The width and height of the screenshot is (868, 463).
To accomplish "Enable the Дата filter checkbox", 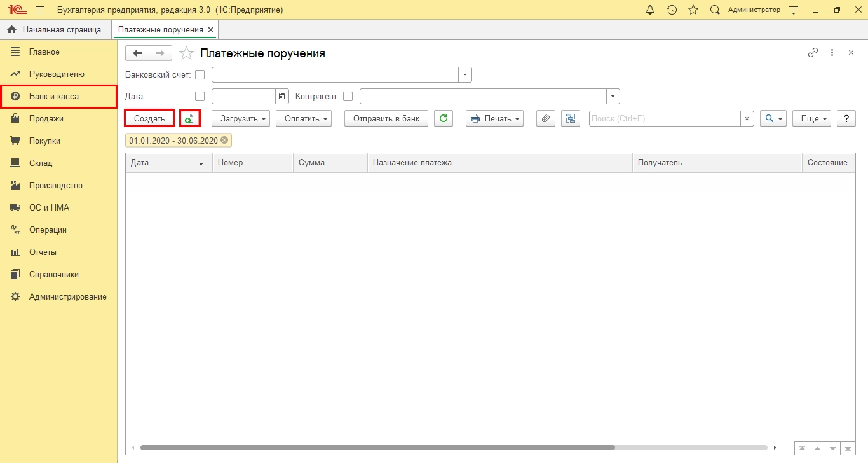I will tap(200, 97).
